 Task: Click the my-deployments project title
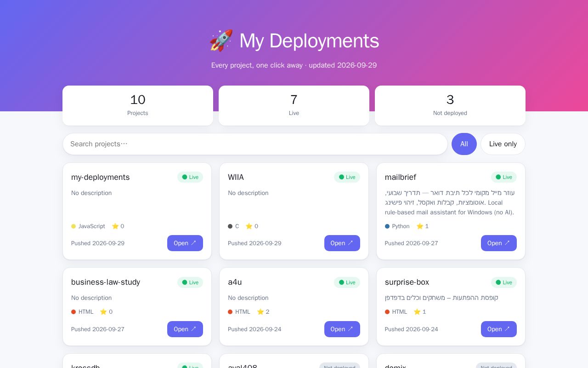pos(101,177)
